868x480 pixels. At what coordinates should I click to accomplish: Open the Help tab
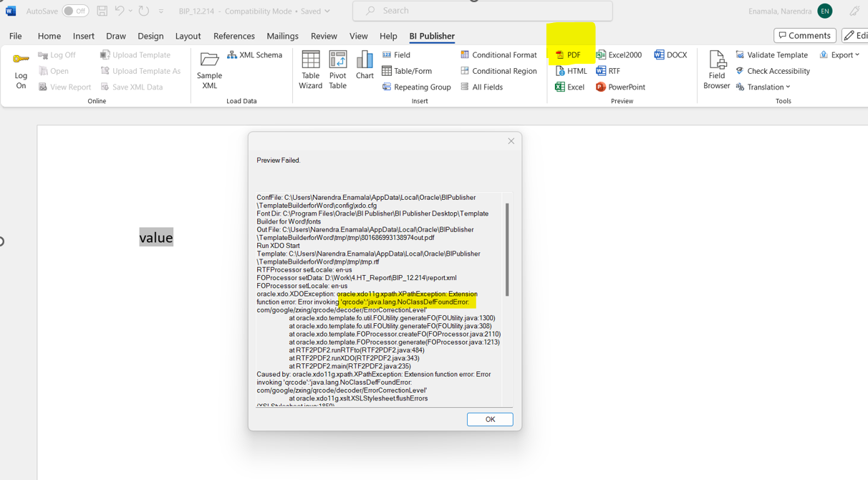[x=388, y=36]
